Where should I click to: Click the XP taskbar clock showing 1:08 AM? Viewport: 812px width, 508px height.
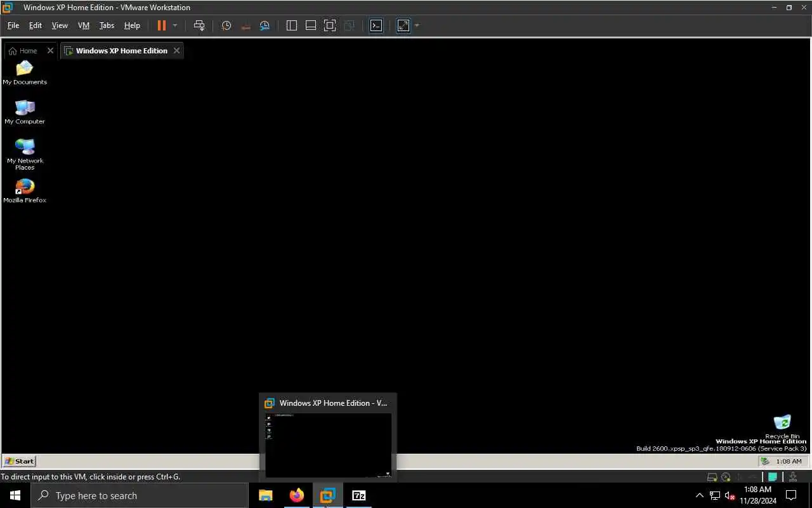coord(789,462)
